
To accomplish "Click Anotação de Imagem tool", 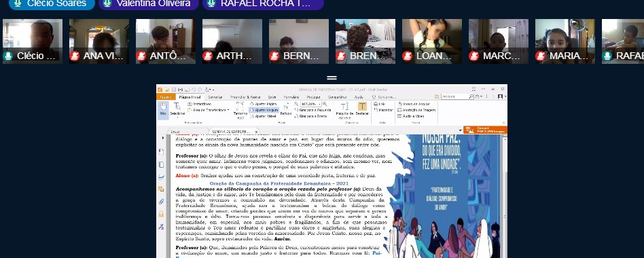I will (416, 110).
